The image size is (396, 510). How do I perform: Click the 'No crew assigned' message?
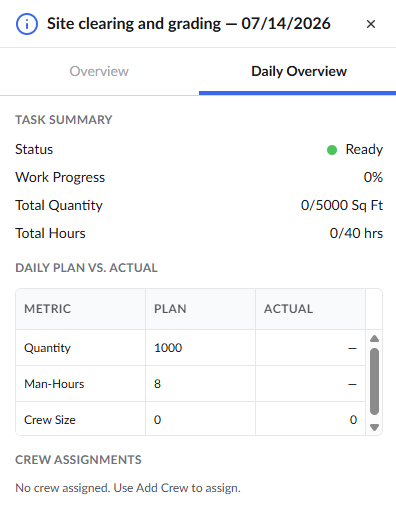coord(128,488)
